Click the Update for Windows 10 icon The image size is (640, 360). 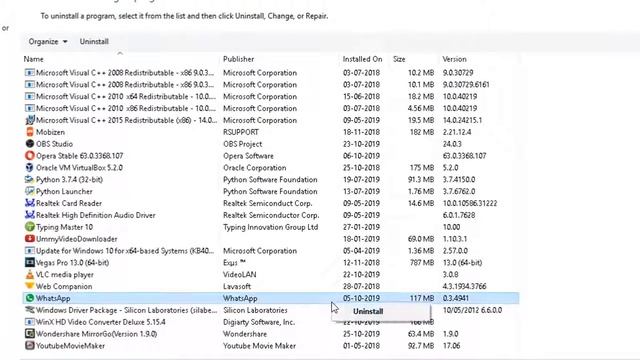pos(29,251)
